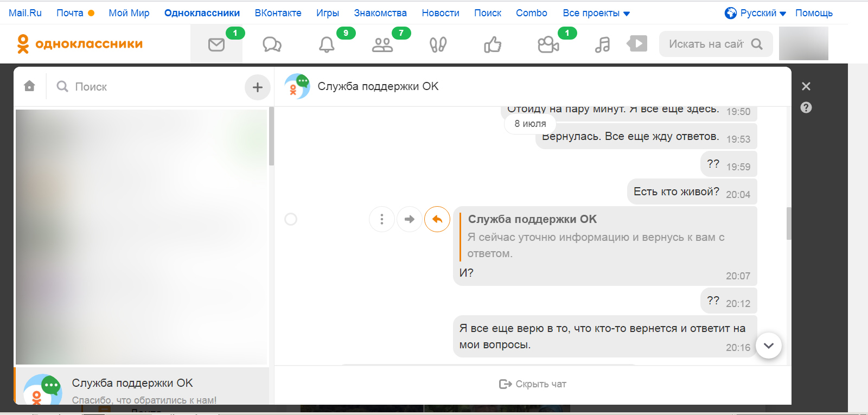The image size is (868, 415).
Task: Open the Помощь link
Action: point(814,13)
